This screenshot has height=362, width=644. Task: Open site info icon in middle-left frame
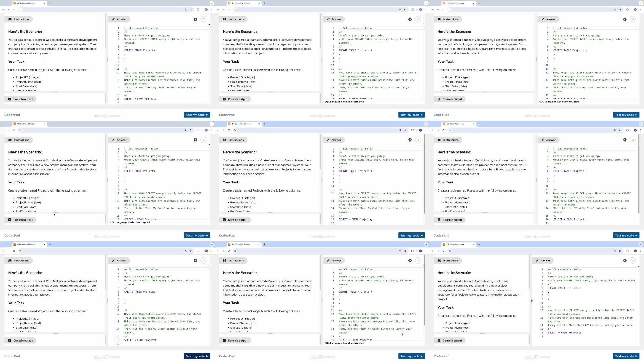[20, 130]
